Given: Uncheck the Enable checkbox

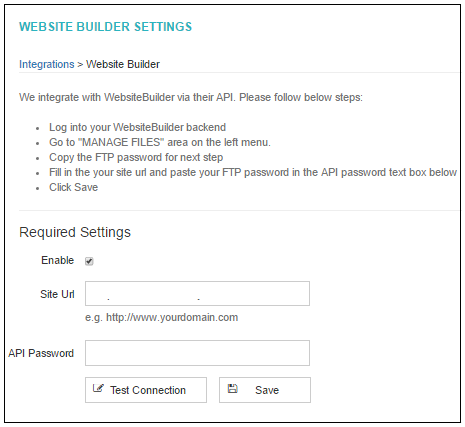Looking at the screenshot, I should pos(89,261).
